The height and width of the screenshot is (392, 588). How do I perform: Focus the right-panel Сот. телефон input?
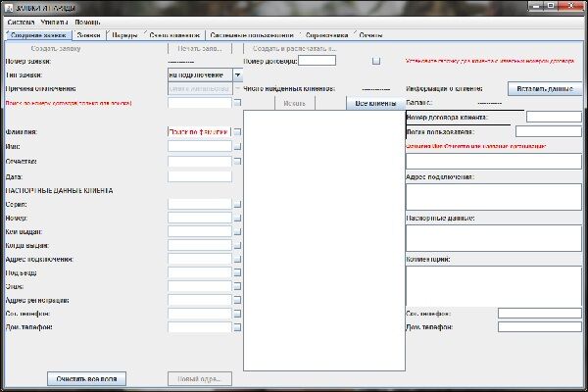tap(540, 314)
